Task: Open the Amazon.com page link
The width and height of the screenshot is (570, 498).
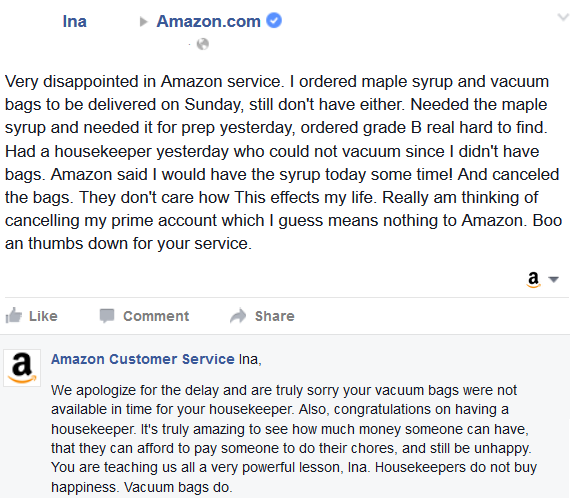Action: tap(209, 21)
